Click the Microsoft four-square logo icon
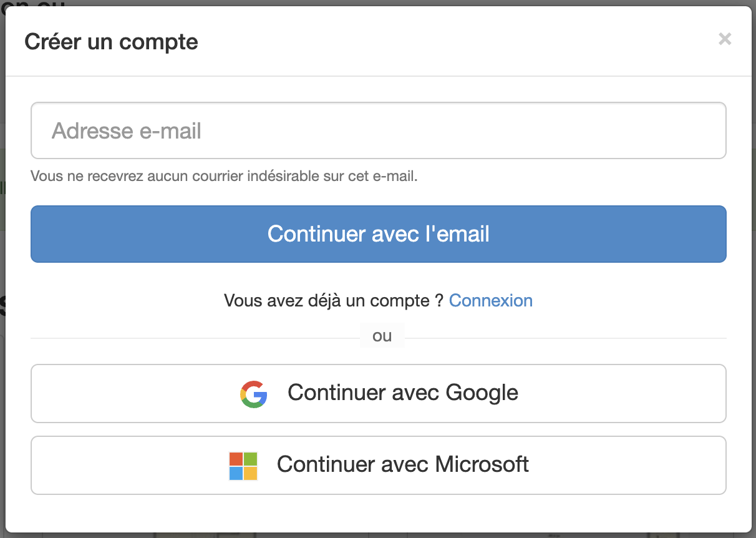The width and height of the screenshot is (756, 538). (243, 465)
